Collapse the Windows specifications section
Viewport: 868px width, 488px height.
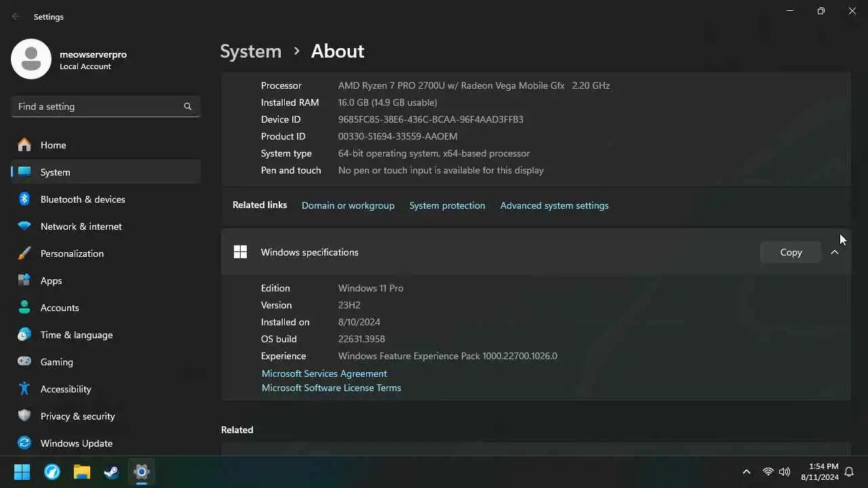click(835, 252)
